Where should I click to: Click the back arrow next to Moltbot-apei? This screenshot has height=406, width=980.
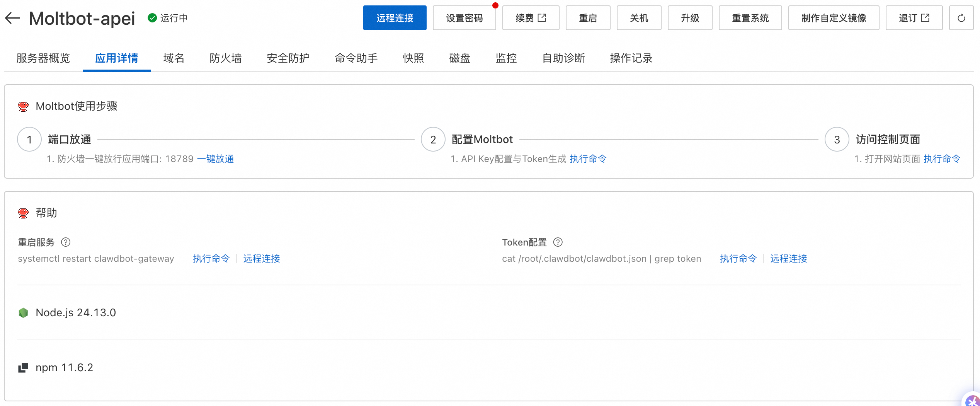13,18
